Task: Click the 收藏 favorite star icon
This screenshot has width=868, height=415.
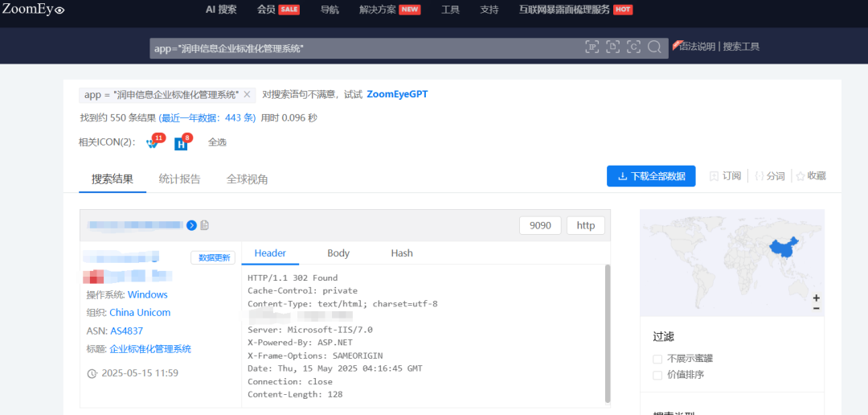Action: (800, 176)
